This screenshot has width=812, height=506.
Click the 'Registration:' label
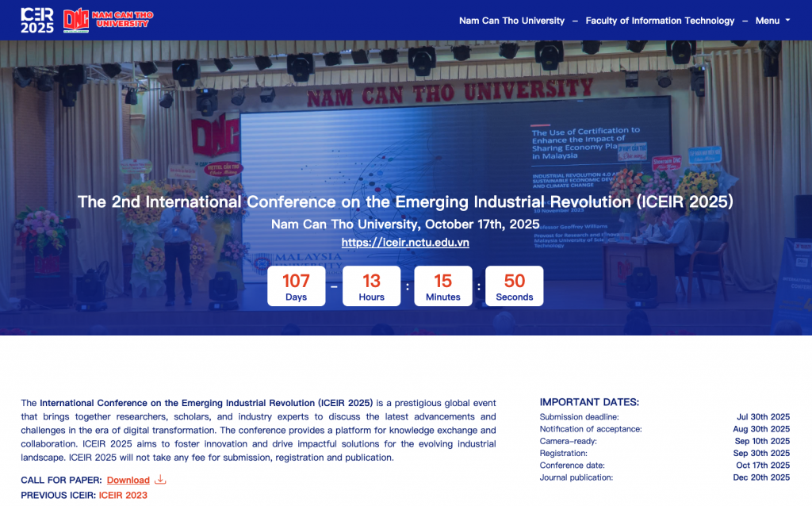(564, 453)
